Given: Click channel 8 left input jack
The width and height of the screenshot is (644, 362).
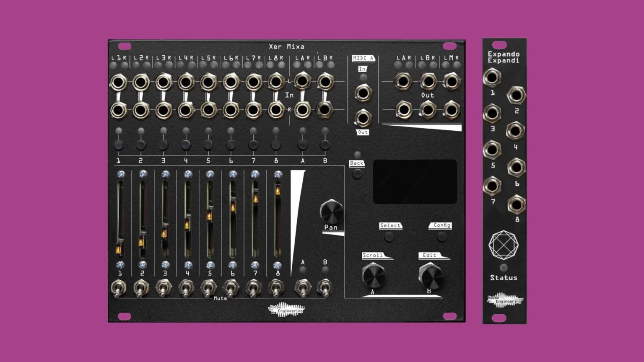Looking at the screenshot, I should point(276,82).
